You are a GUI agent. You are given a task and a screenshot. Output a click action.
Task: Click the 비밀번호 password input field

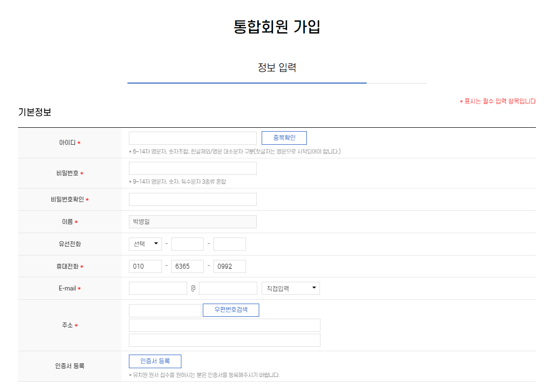point(192,168)
